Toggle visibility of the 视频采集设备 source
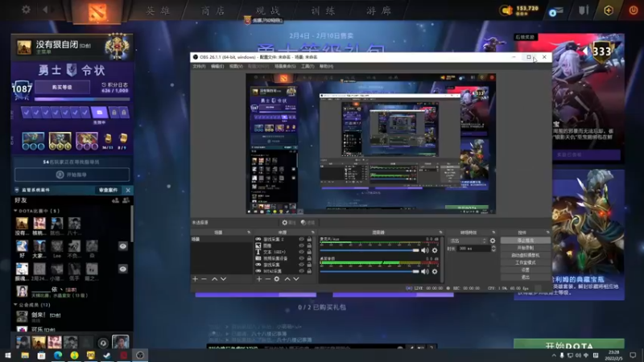The height and width of the screenshot is (362, 644). (302, 258)
